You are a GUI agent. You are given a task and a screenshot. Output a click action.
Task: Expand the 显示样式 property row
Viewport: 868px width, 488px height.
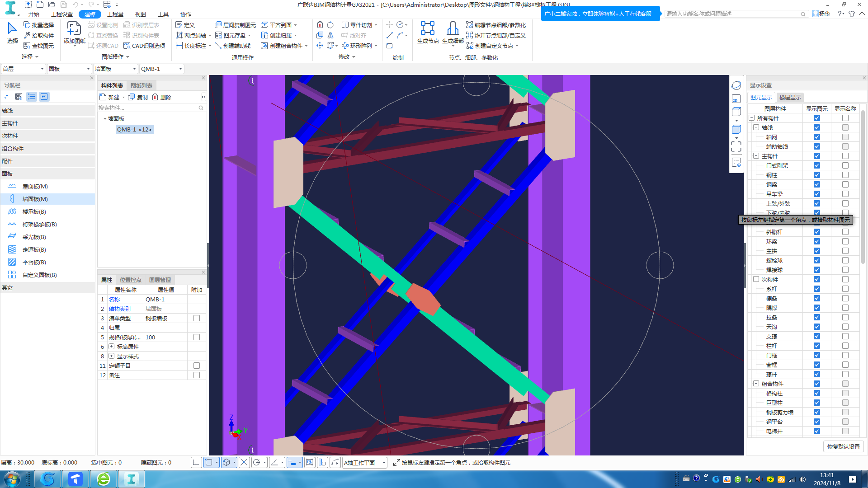coord(111,356)
